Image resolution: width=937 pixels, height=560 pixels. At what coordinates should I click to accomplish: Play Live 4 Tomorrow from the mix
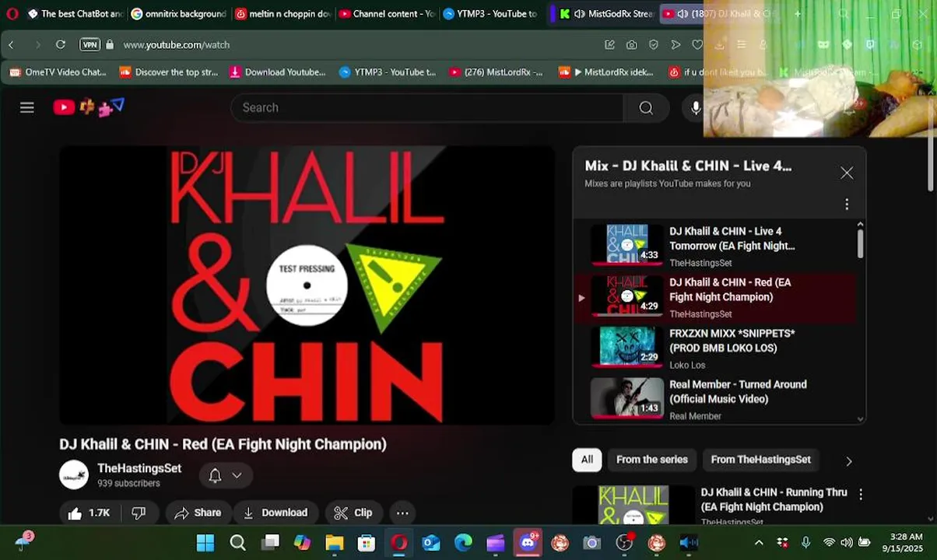pos(714,246)
